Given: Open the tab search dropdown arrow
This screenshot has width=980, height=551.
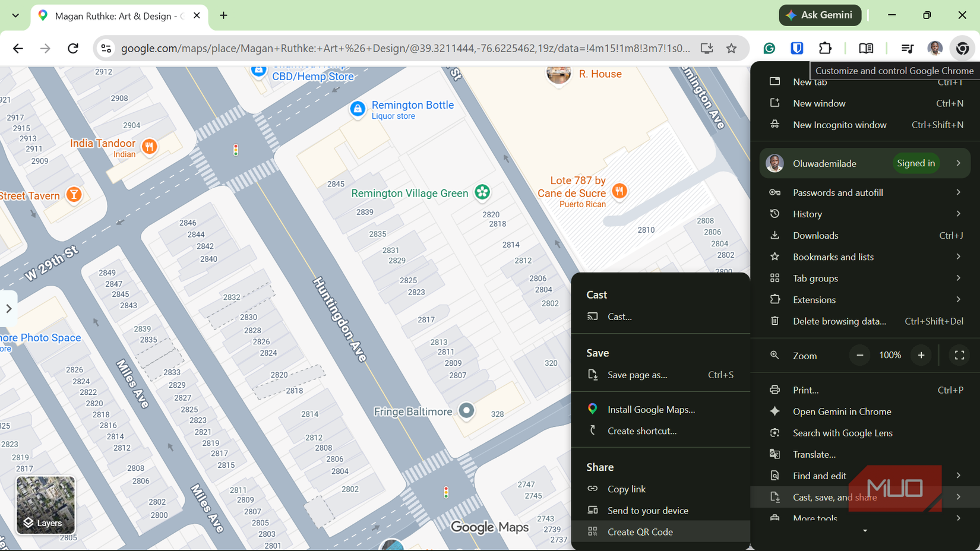Looking at the screenshot, I should point(15,15).
